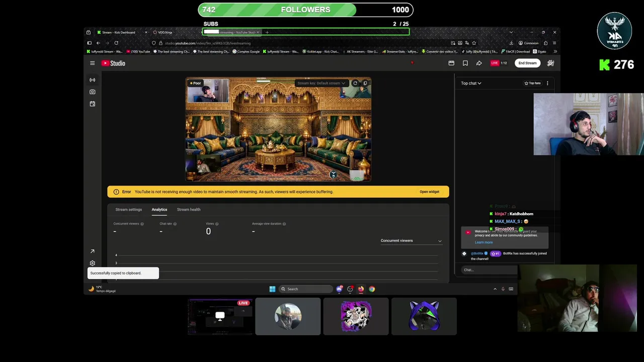Image resolution: width=644 pixels, height=362 pixels.
Task: Open a new browser tab with plus button
Action: [267, 32]
